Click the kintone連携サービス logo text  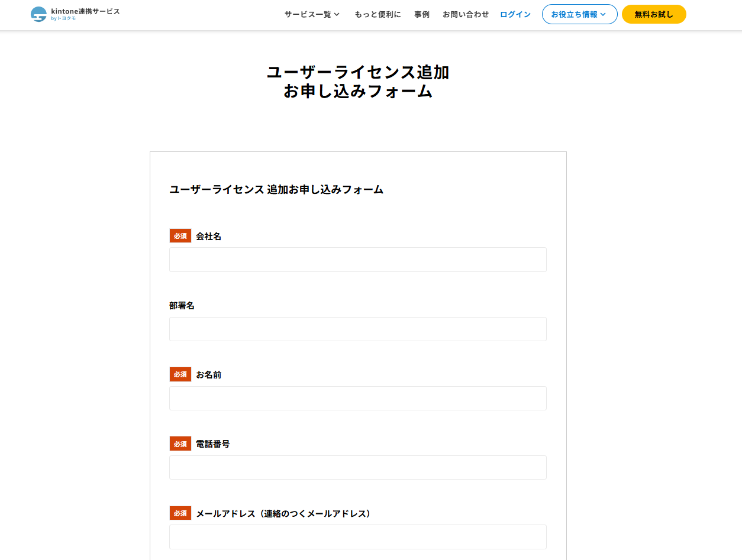[85, 12]
